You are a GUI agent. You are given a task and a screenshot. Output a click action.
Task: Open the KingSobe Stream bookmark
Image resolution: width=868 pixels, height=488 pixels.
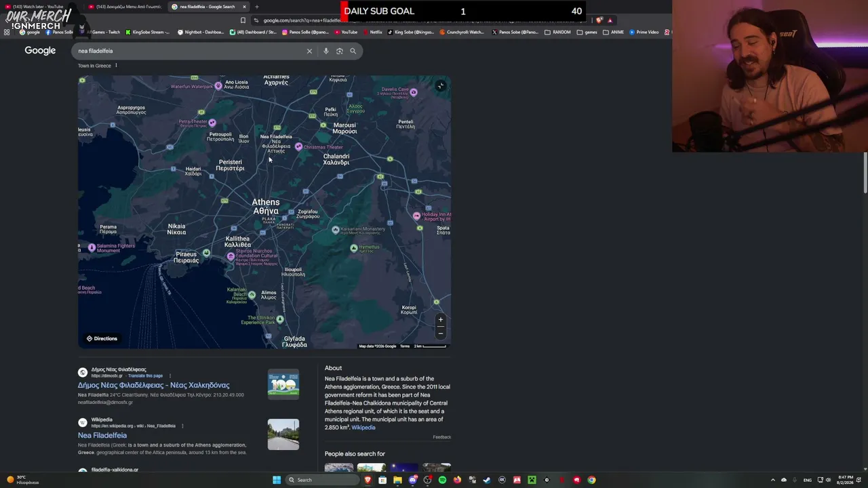click(x=147, y=32)
